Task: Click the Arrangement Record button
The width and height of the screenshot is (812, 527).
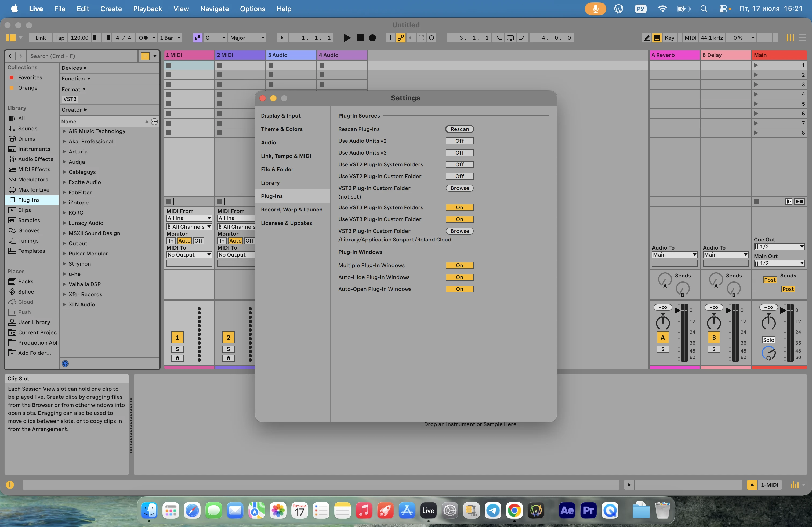Action: coord(372,38)
